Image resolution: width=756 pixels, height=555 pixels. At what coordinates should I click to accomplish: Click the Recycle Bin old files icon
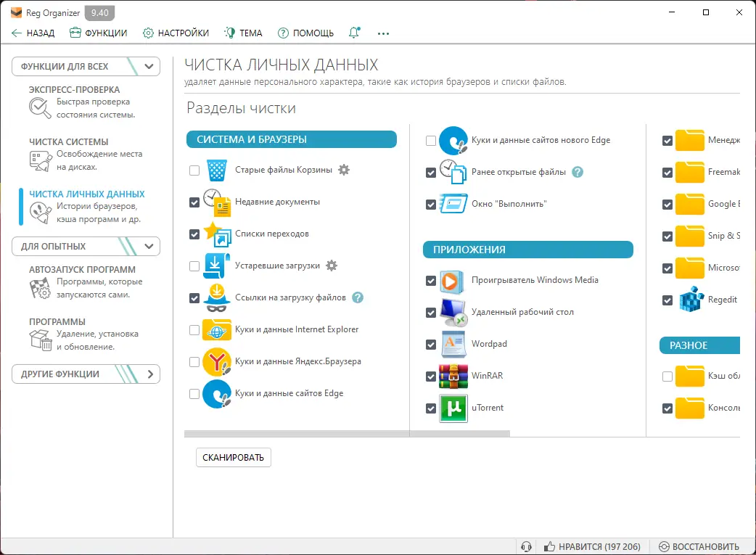[x=217, y=170]
